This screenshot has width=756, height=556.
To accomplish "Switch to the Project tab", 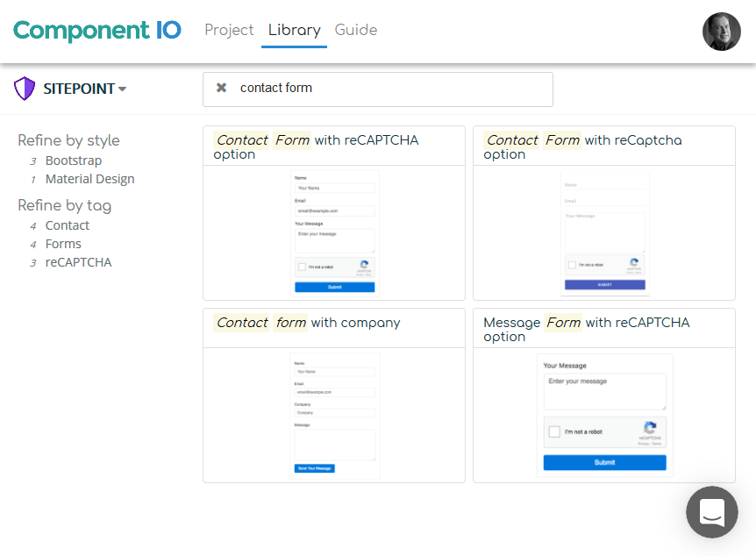I will point(229,30).
